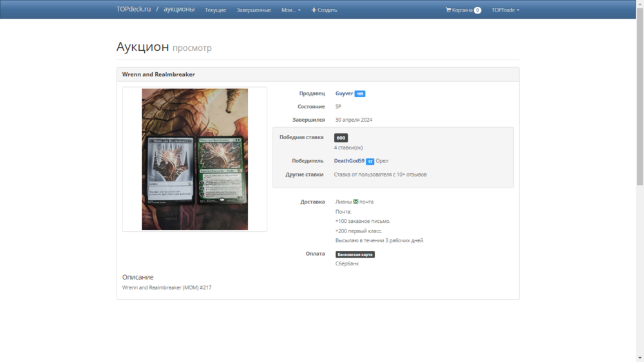Go to Текущие auctions
The height and width of the screenshot is (362, 644).
(215, 10)
